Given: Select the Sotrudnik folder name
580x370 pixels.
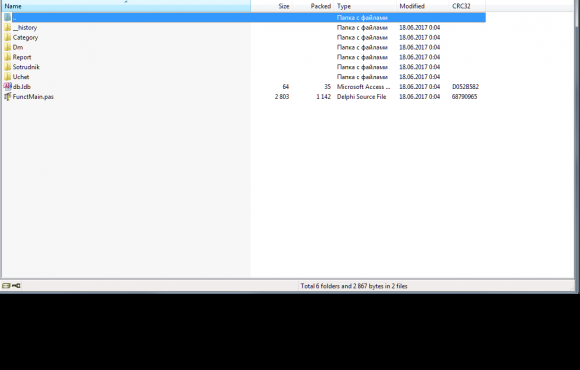Looking at the screenshot, I should (26, 67).
